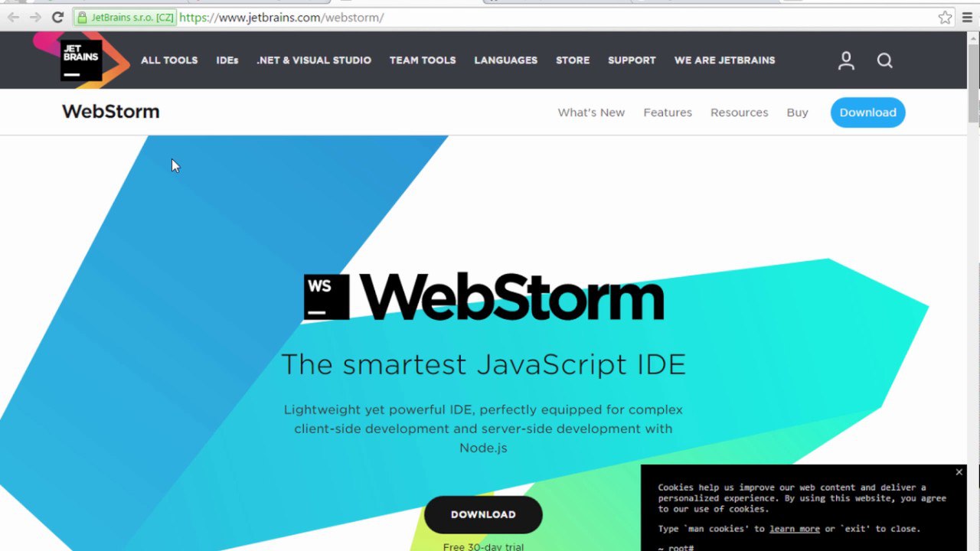Screen dimensions: 980x551
Task: Open the Chrome menu icon
Action: tap(967, 17)
